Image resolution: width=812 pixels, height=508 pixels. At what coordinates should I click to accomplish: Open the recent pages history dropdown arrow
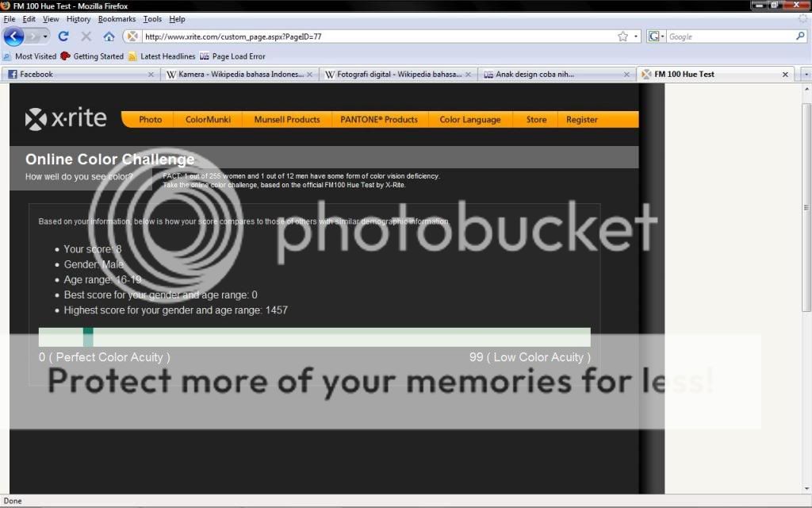tap(45, 37)
